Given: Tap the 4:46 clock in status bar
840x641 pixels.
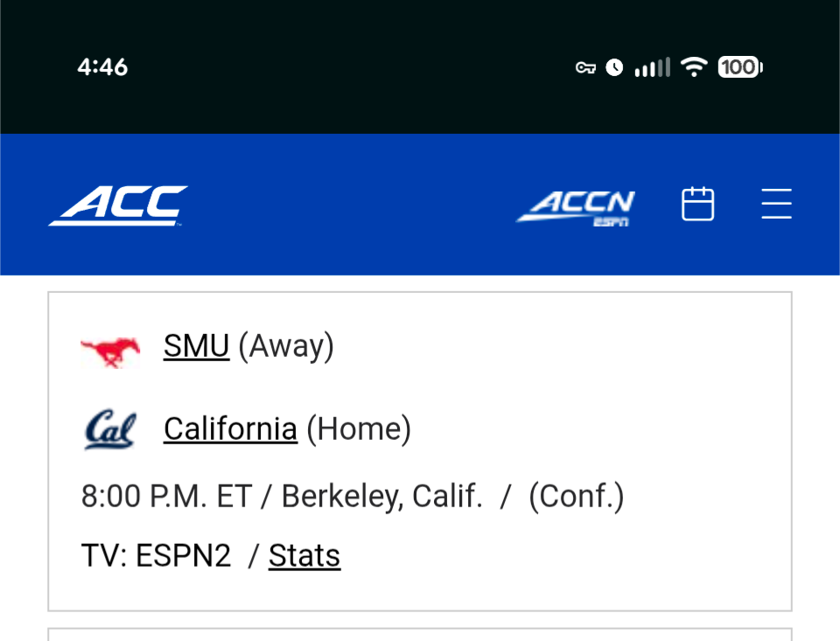Looking at the screenshot, I should (102, 67).
